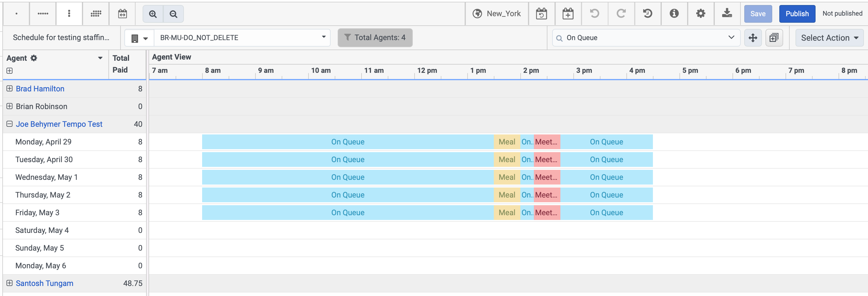Toggle the copy activities tool
868x296 pixels.
pos(774,38)
